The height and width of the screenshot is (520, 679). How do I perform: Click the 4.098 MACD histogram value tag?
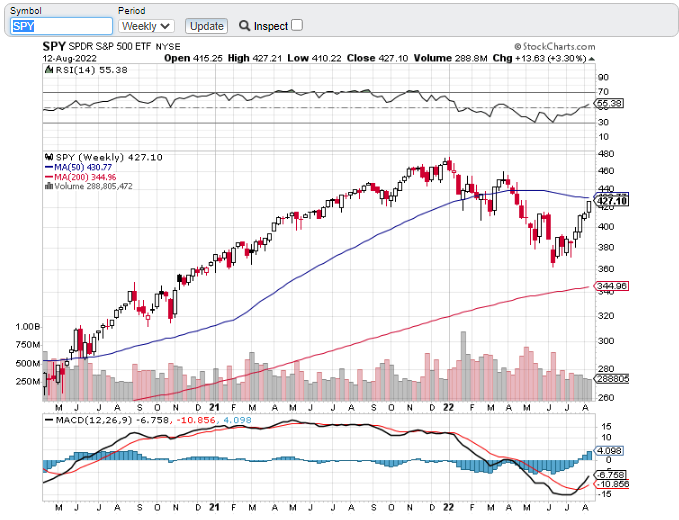[x=609, y=450]
